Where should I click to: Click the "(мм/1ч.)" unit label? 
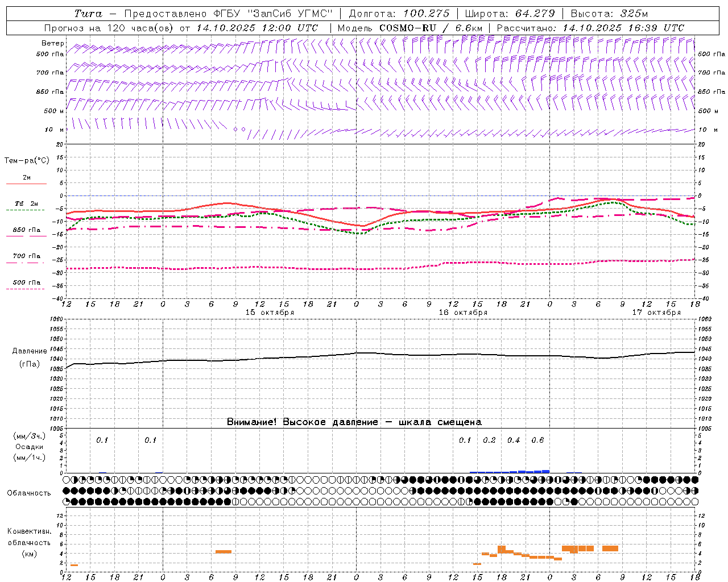(30, 458)
